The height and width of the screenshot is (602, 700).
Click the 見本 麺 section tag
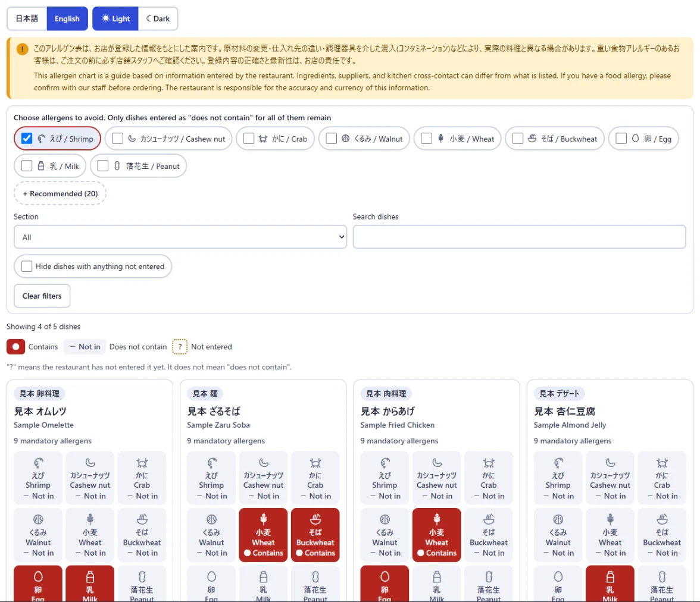[x=205, y=394]
